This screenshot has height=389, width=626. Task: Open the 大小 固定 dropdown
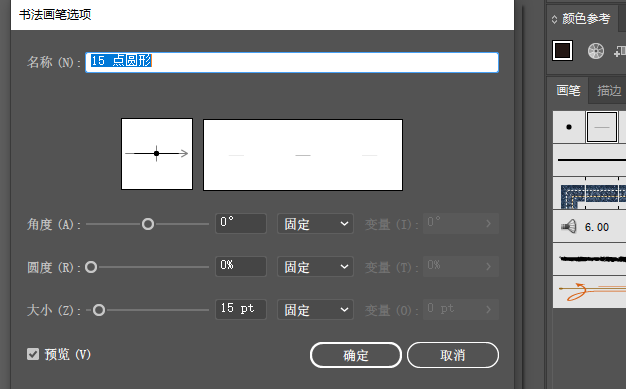pos(315,310)
